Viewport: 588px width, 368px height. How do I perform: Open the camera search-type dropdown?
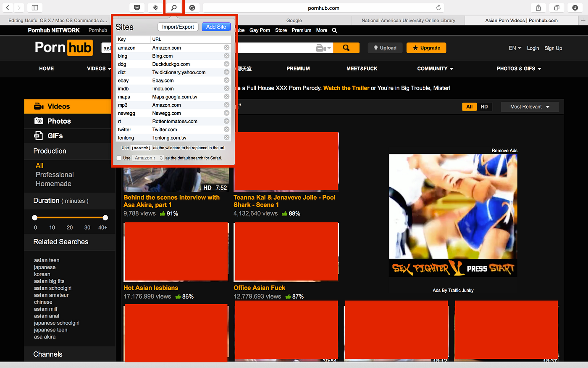tap(324, 48)
